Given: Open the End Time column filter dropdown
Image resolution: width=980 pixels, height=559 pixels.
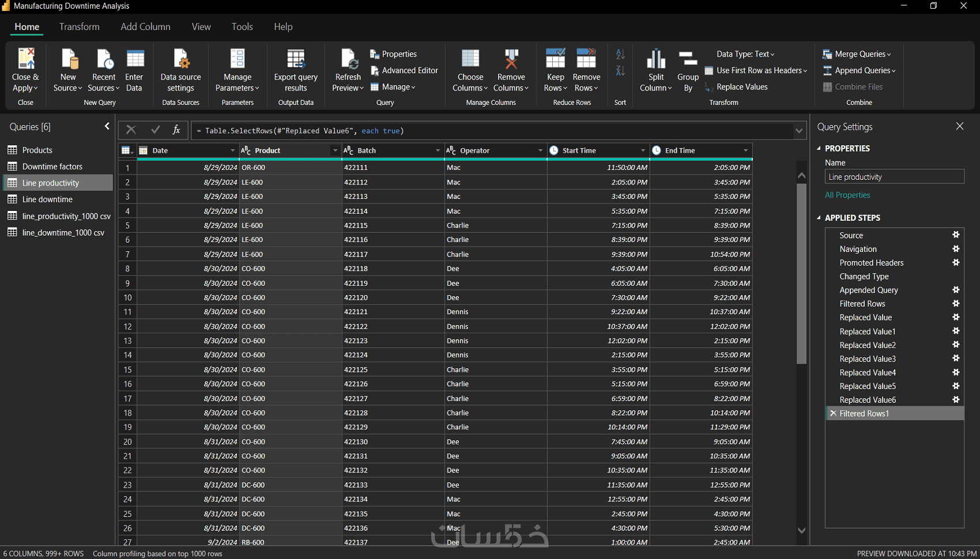Looking at the screenshot, I should 745,150.
